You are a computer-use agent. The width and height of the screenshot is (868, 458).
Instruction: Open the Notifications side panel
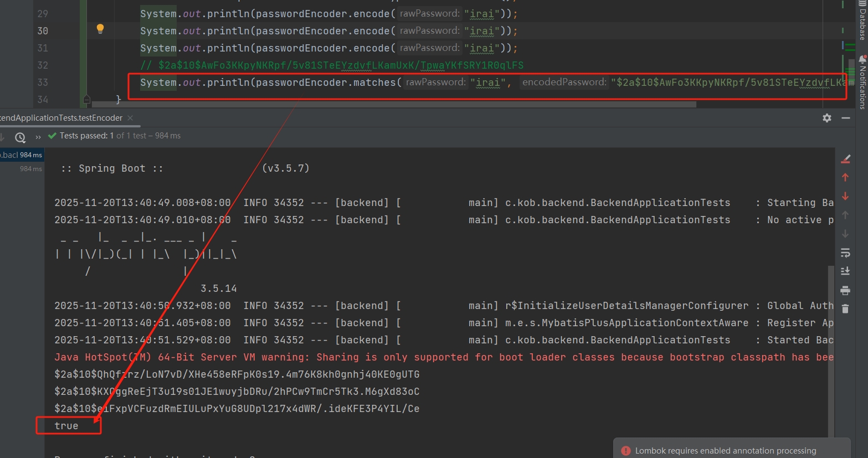(862, 82)
